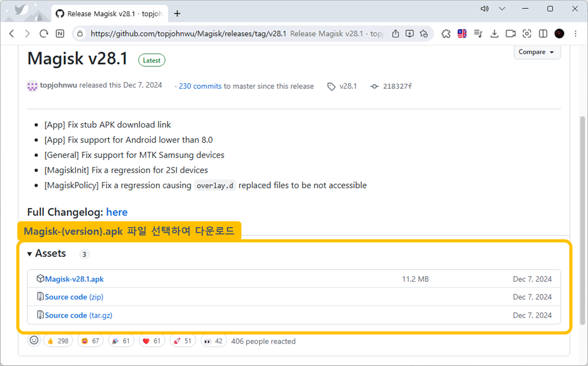The width and height of the screenshot is (588, 366).
Task: Click the zip file icon for Source code (zip)
Action: pyautogui.click(x=40, y=296)
